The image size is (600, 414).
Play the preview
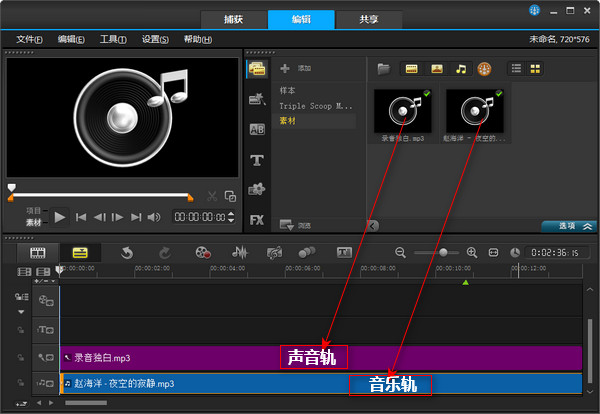[60, 217]
